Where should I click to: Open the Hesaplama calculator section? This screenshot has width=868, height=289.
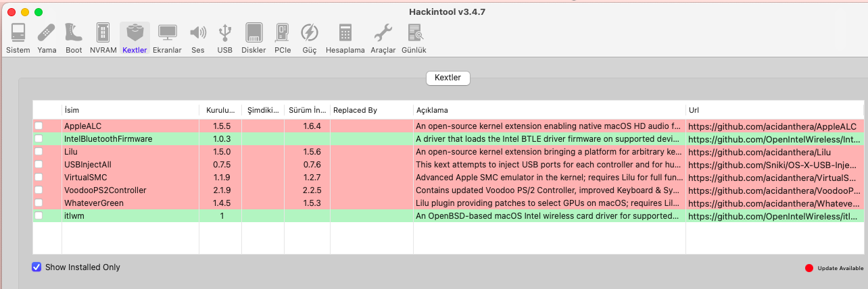pos(345,38)
